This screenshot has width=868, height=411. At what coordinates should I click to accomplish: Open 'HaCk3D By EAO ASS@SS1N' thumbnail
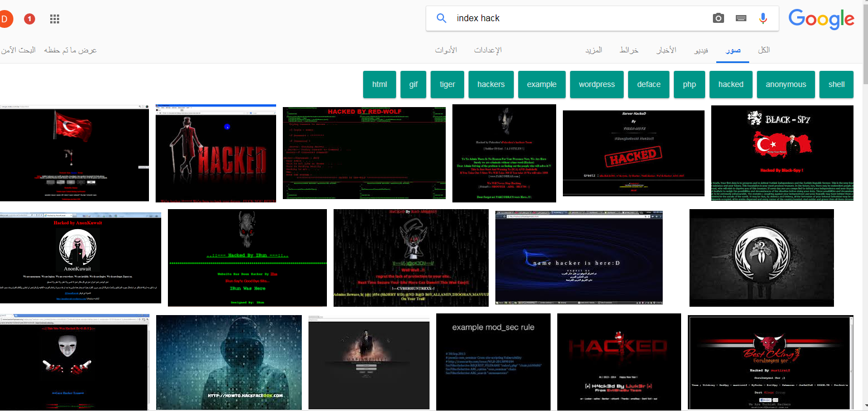[411, 258]
